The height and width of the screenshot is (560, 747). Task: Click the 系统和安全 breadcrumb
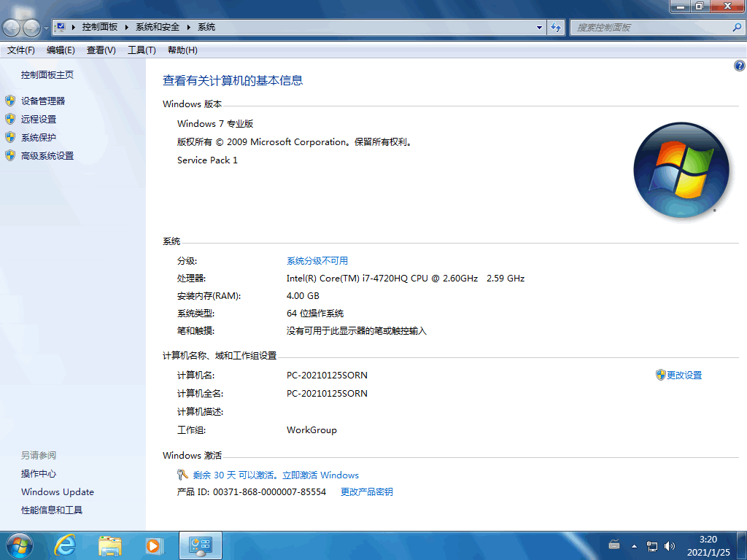(x=158, y=27)
